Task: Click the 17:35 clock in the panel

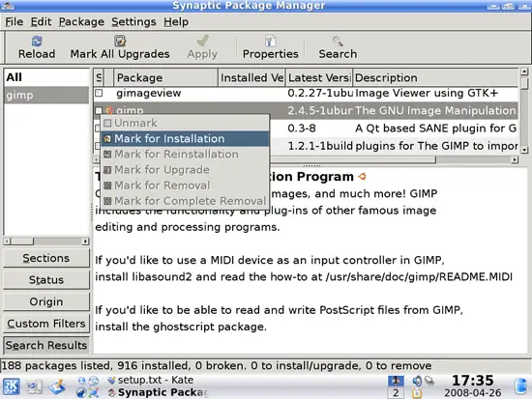Action: click(x=473, y=381)
